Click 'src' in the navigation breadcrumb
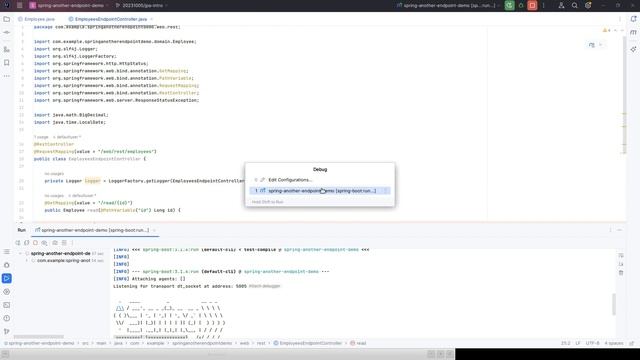640x360 pixels. [x=85, y=343]
